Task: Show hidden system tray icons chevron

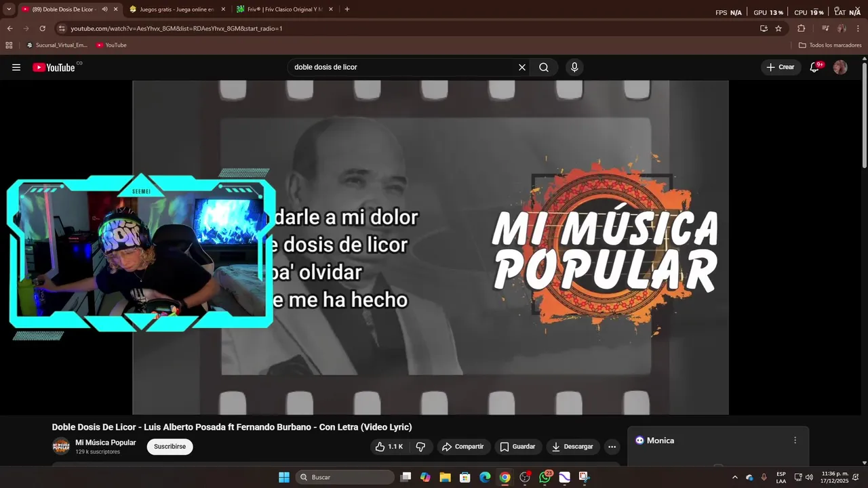Action: (x=735, y=477)
